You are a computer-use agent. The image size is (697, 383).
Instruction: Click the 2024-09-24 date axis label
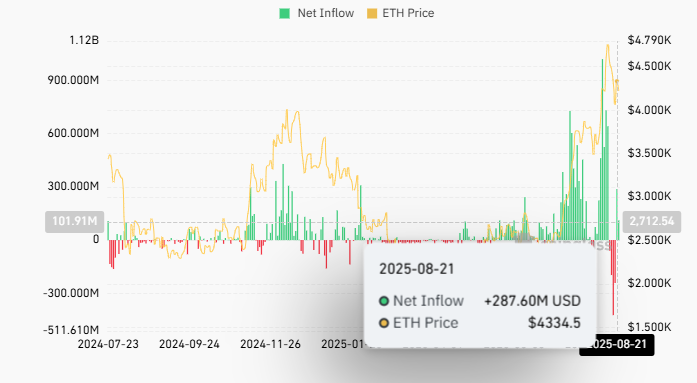pos(189,344)
